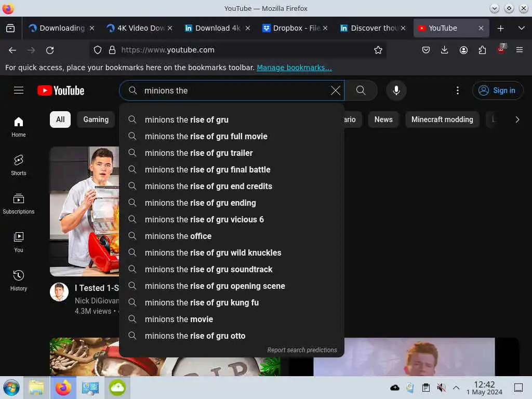Choose rise of gru full movie suggestion
Image resolution: width=532 pixels, height=399 pixels.
tap(232, 137)
